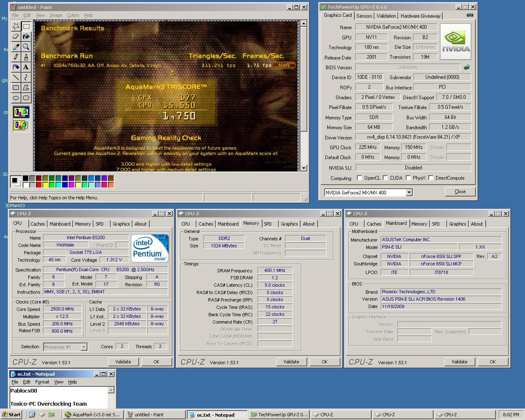Click Validate in the CPU-Z processor window
The width and height of the screenshot is (525, 420).
click(x=123, y=362)
